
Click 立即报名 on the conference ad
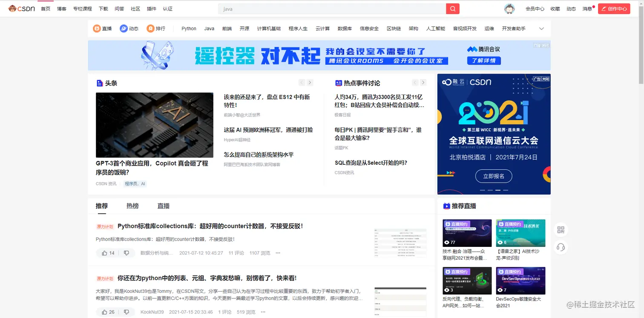(x=494, y=176)
